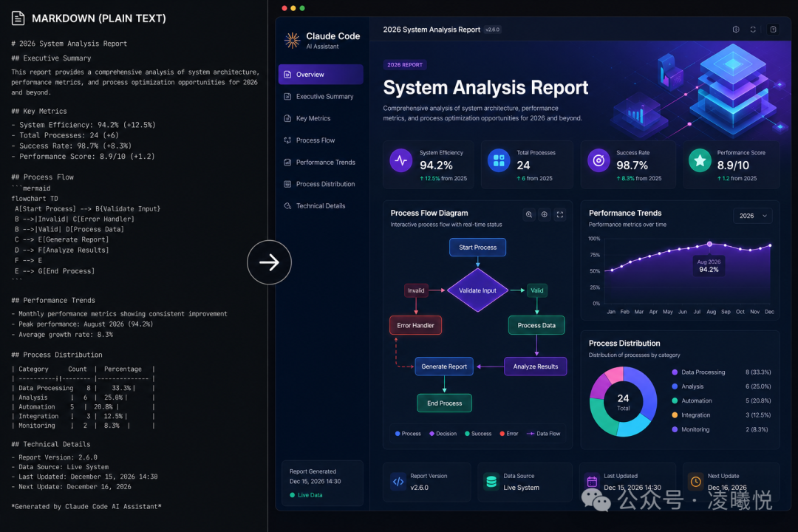The image size is (798, 532).
Task: Click the Process Distribution sidebar icon
Action: click(x=287, y=184)
